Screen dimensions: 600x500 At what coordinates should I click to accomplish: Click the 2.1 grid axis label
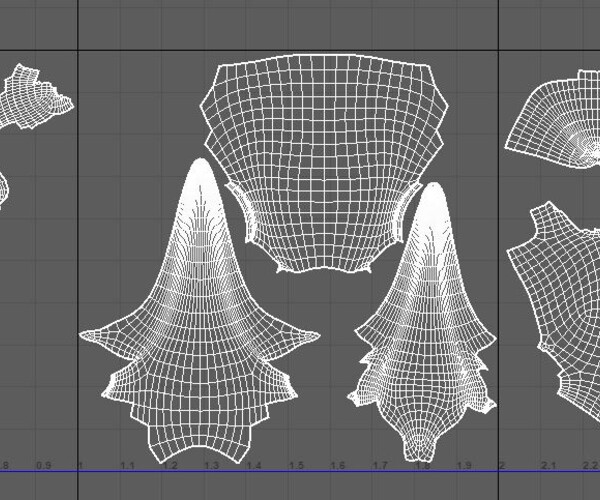coord(548,466)
